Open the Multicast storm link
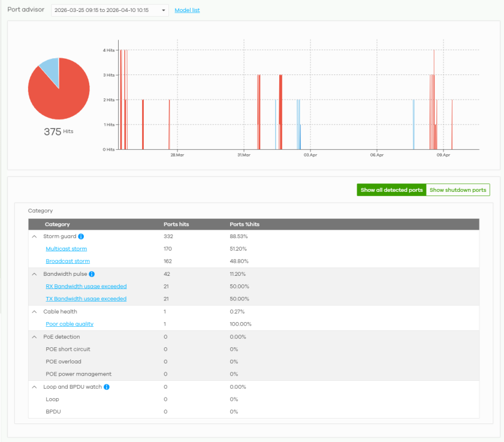 pyautogui.click(x=66, y=249)
